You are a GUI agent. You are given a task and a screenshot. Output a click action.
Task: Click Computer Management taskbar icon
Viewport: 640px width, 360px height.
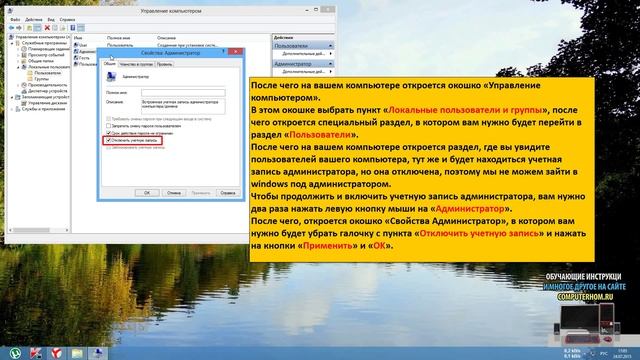coord(98,353)
